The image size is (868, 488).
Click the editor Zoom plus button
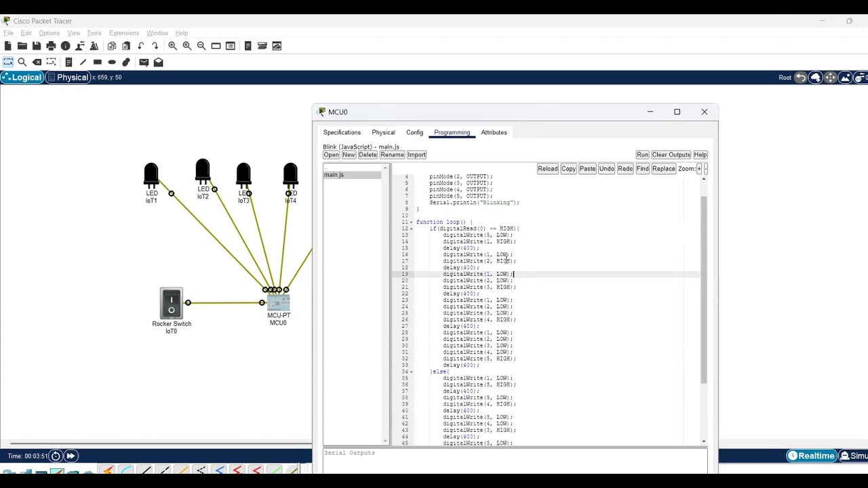point(699,169)
